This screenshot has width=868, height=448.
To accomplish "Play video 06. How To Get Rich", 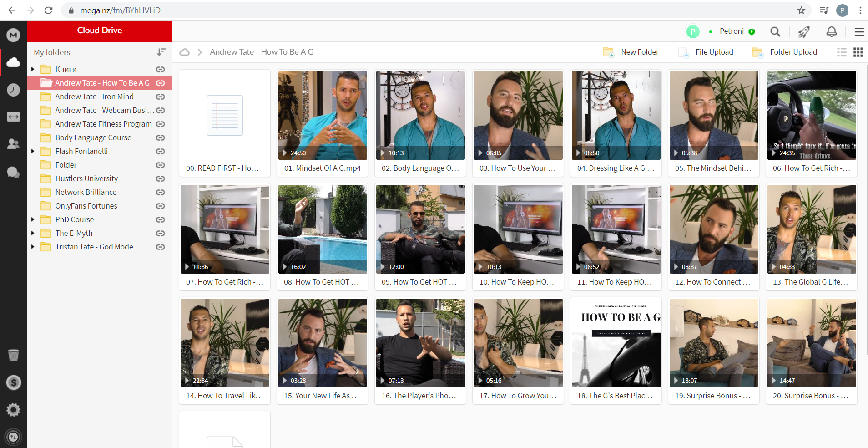I will [812, 123].
